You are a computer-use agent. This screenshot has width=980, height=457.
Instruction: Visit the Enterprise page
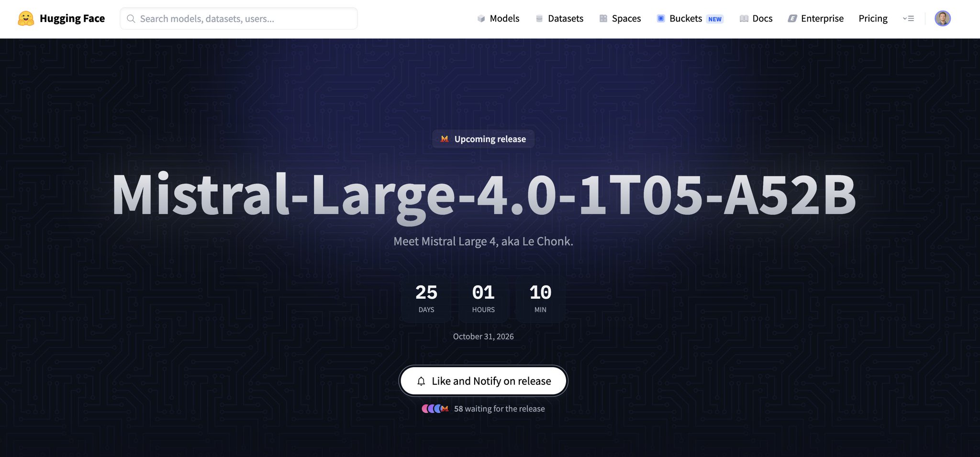[x=822, y=19]
